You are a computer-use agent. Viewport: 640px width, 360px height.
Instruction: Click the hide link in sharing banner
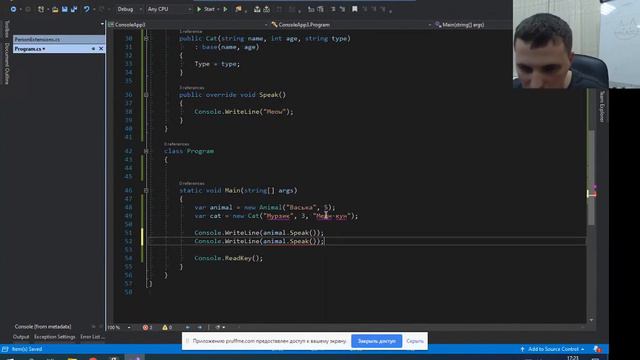pos(415,341)
